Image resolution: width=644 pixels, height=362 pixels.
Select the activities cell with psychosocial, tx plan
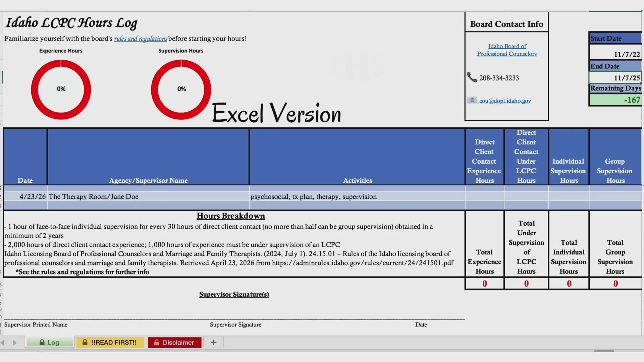(357, 196)
